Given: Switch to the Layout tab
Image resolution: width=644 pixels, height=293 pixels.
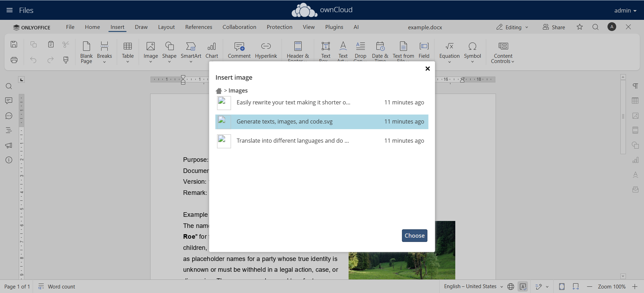Looking at the screenshot, I should pos(166,27).
